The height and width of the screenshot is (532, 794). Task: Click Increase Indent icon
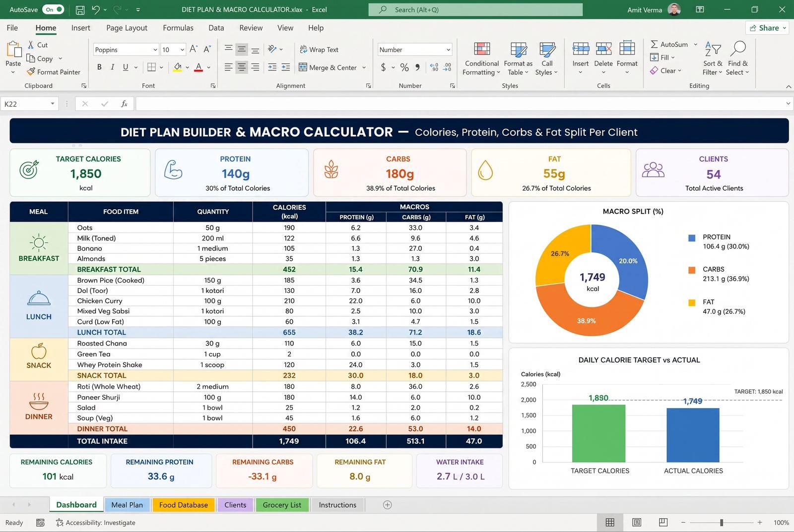click(x=286, y=67)
